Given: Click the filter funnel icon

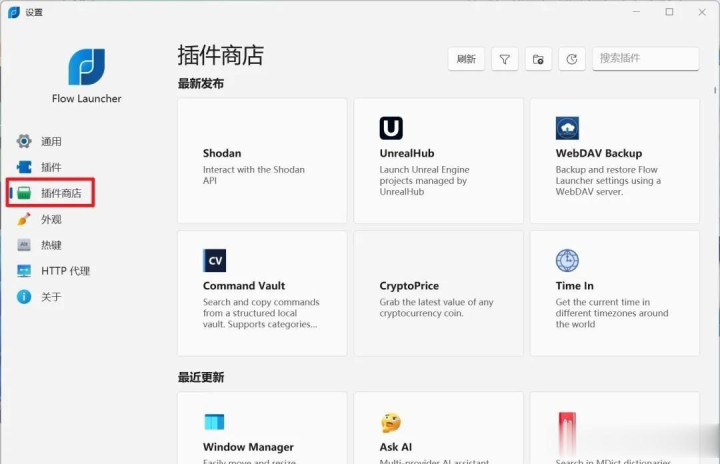Looking at the screenshot, I should point(505,59).
